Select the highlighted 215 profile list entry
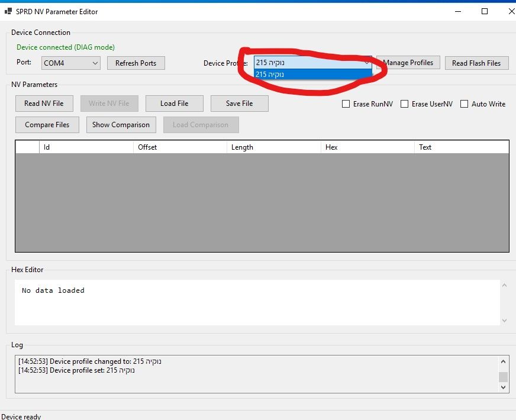Viewport: 516px width, 420px height. pyautogui.click(x=312, y=75)
